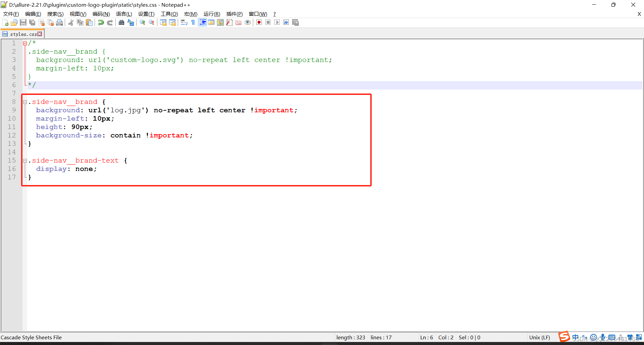Toggle word wrap in the toolbar
Screen dimensions: 644x345
click(x=184, y=22)
